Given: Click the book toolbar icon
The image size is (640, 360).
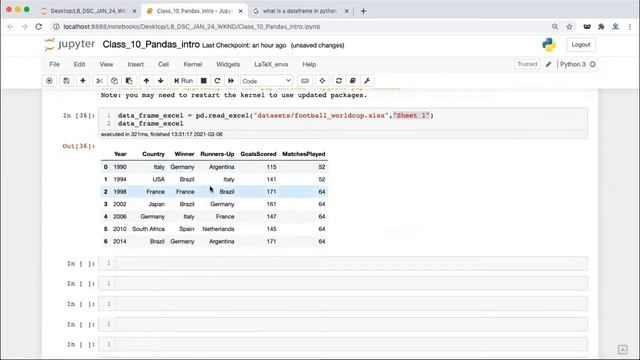Looking at the screenshot, I should (353, 81).
